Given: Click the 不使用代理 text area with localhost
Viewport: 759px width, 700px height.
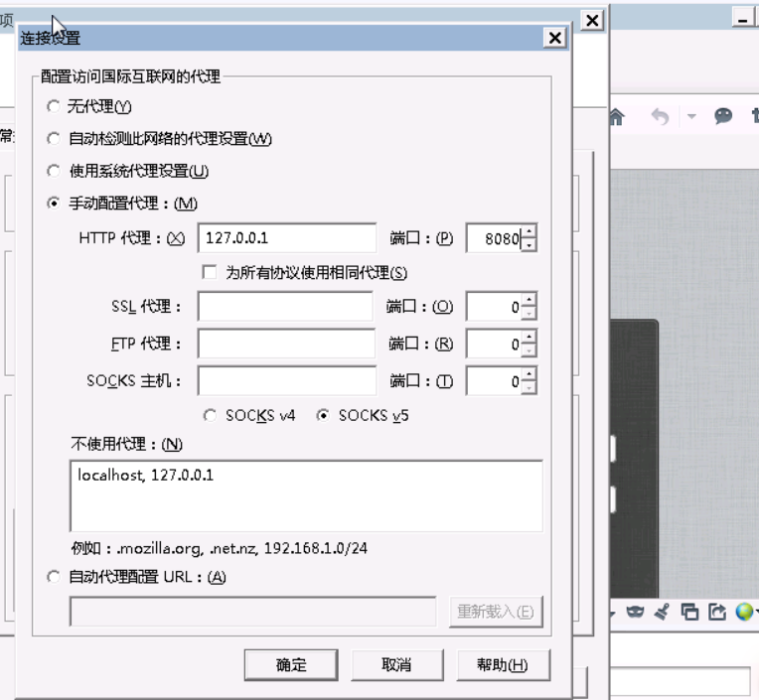Looking at the screenshot, I should [x=306, y=495].
